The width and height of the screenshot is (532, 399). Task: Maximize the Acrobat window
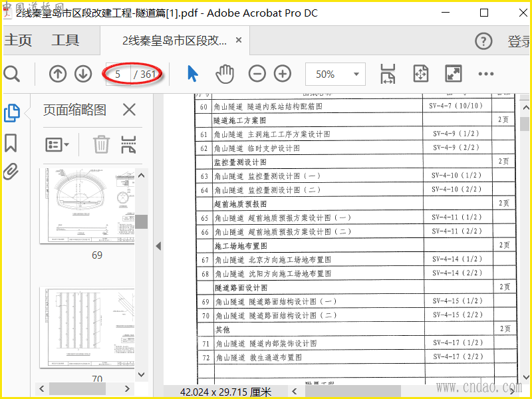pyautogui.click(x=484, y=13)
